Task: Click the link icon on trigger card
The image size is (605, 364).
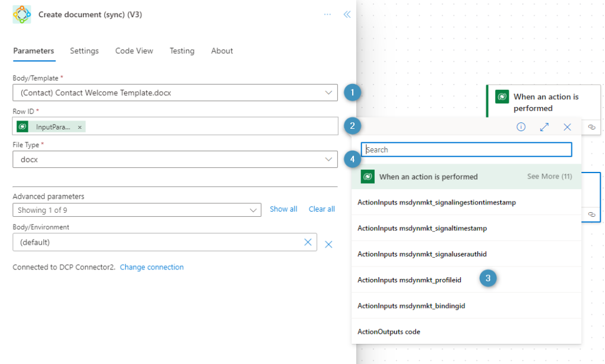Action: point(591,127)
